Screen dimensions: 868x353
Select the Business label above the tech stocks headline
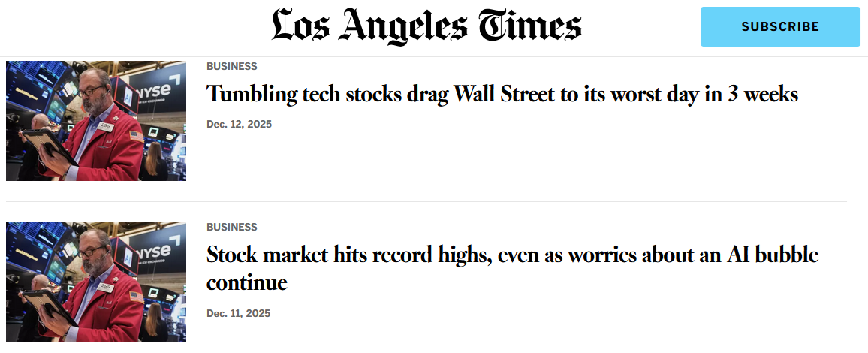click(231, 66)
